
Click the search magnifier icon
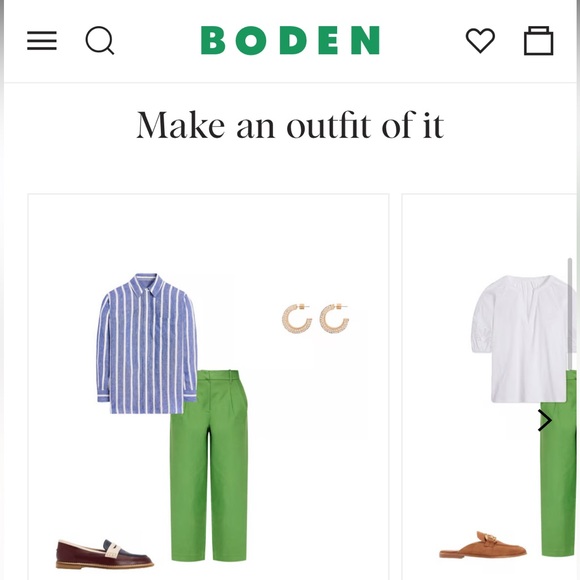point(100,40)
